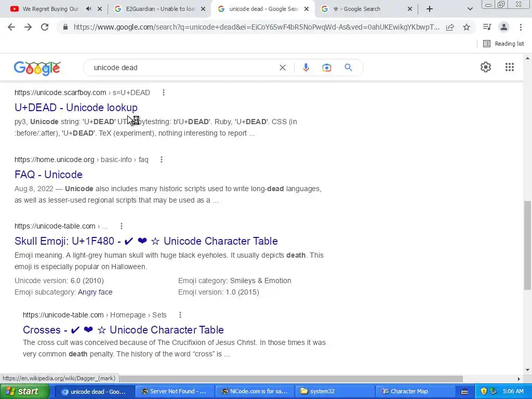
Task: Click the 5:06 AM clock
Action: click(513, 392)
